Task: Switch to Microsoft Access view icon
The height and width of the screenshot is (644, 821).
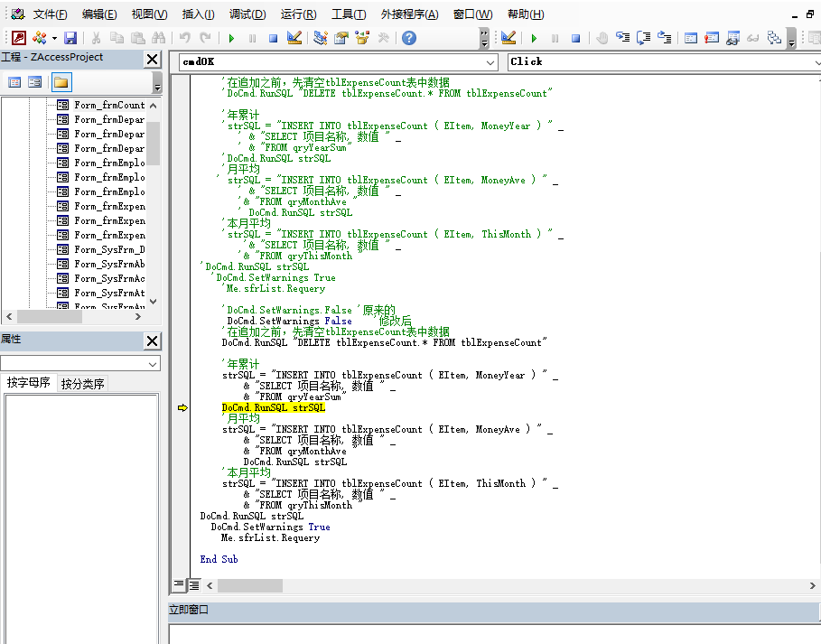Action: coord(19,38)
